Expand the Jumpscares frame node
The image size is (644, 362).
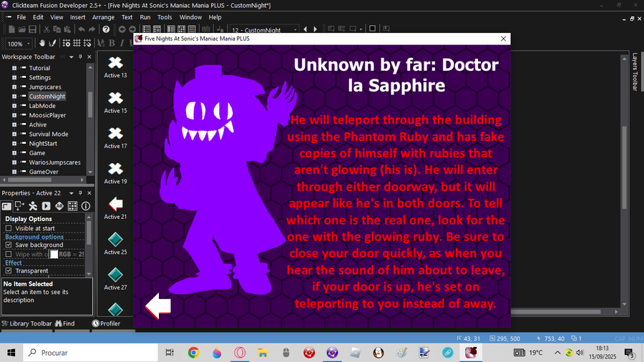coord(14,87)
